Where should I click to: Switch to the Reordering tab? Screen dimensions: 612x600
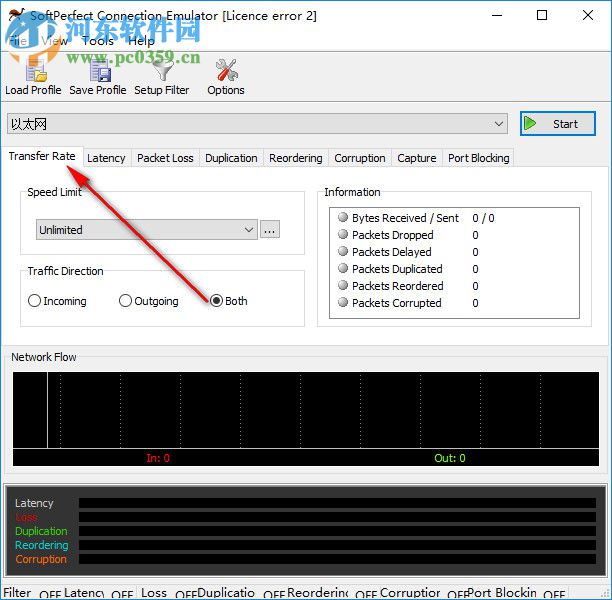coord(296,158)
